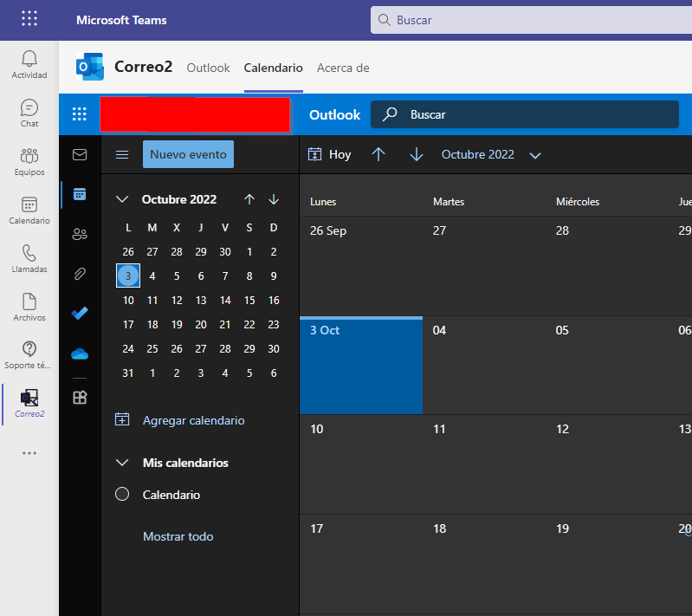The image size is (692, 616).
Task: Focus the Outlook Buscar search box
Action: tap(524, 114)
